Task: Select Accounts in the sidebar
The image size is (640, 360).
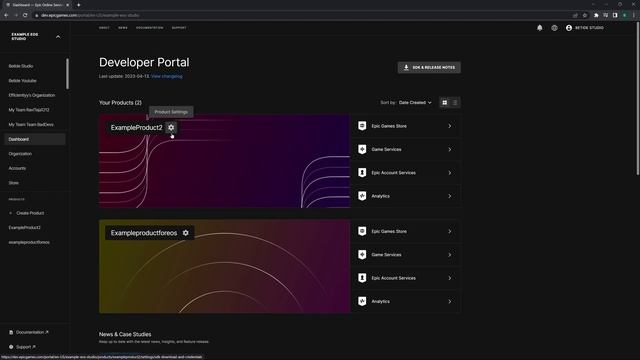Action: tap(17, 168)
